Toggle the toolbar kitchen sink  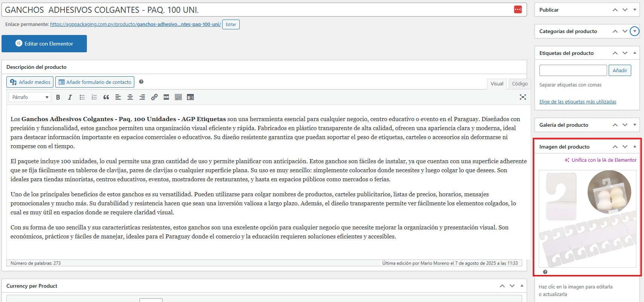178,97
